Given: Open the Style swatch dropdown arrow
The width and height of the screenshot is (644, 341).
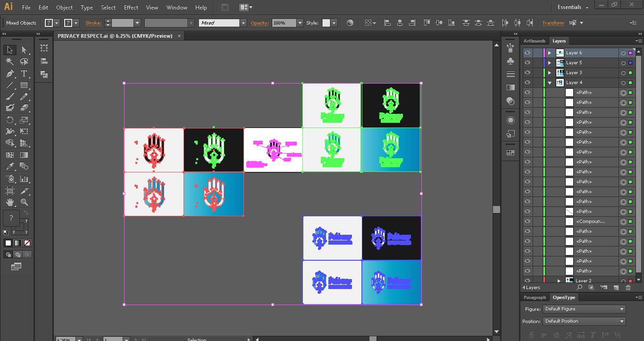Looking at the screenshot, I should pos(334,23).
